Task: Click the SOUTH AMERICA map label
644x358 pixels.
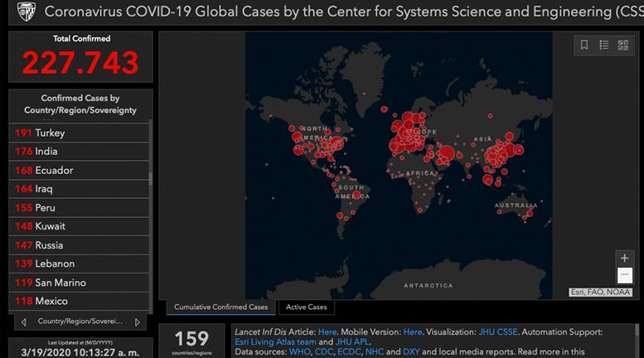Action: [352, 191]
